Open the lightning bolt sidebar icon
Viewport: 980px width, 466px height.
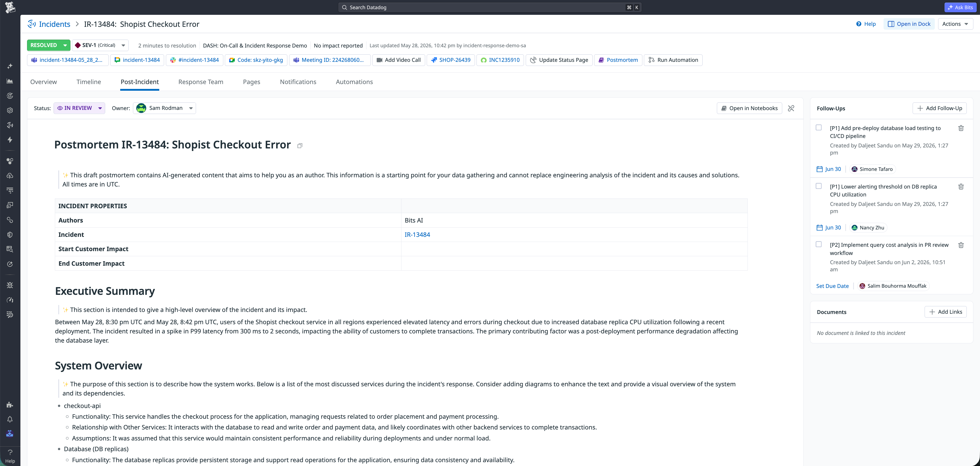click(x=10, y=140)
